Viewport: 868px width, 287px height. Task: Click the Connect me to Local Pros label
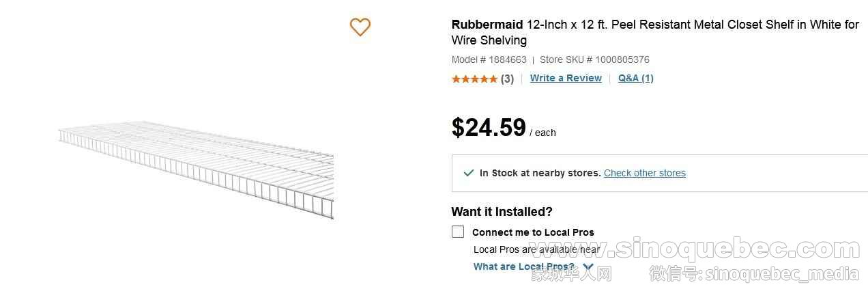[x=533, y=232]
